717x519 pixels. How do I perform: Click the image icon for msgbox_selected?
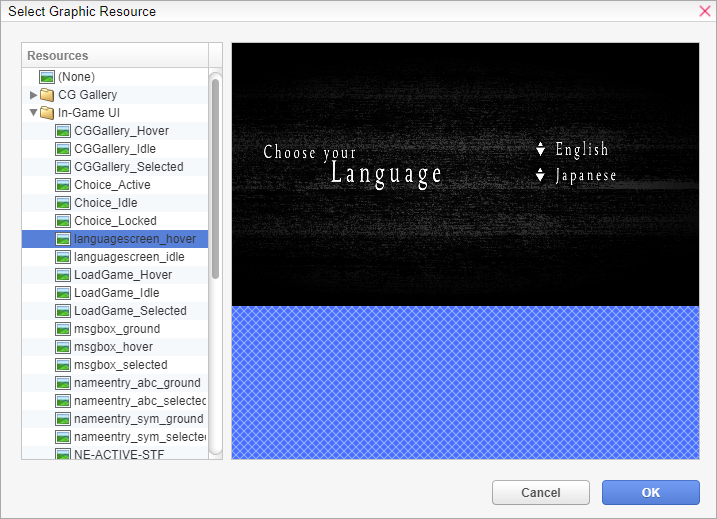[x=63, y=365]
